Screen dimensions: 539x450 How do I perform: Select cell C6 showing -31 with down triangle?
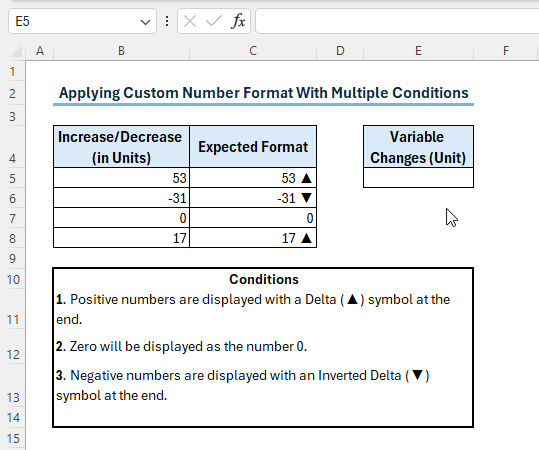[x=253, y=198]
